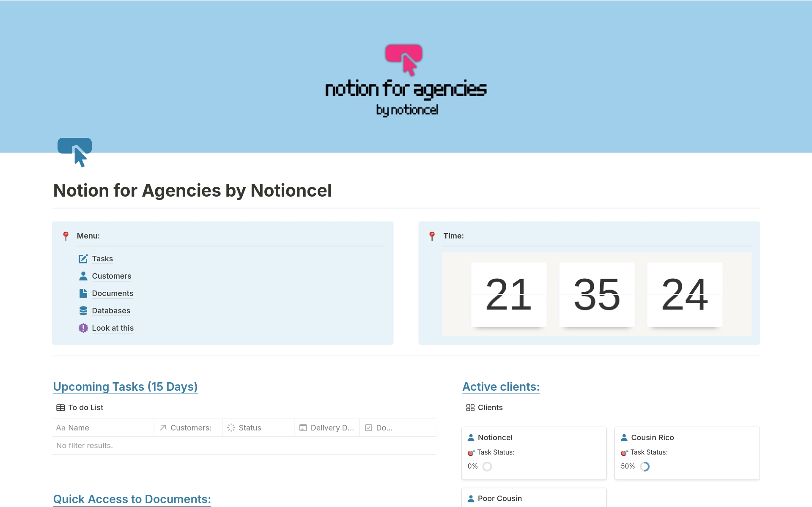Click the Databases stack icon in Menu
This screenshot has width=812, height=507.
tap(83, 311)
